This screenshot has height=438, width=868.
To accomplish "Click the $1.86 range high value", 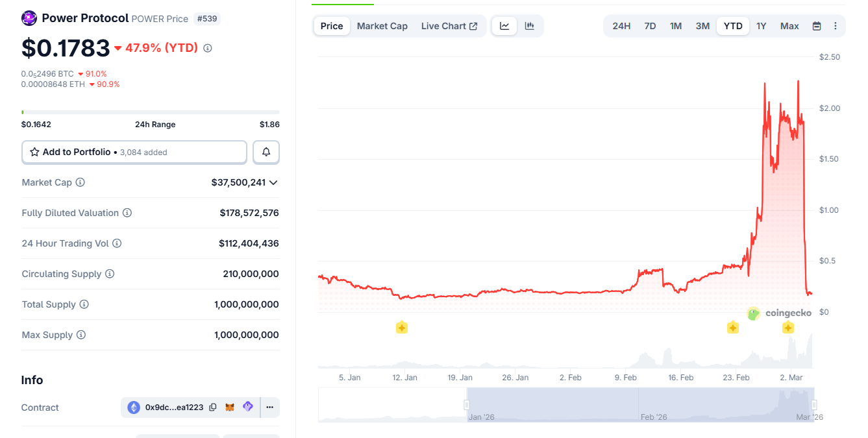I will [269, 125].
